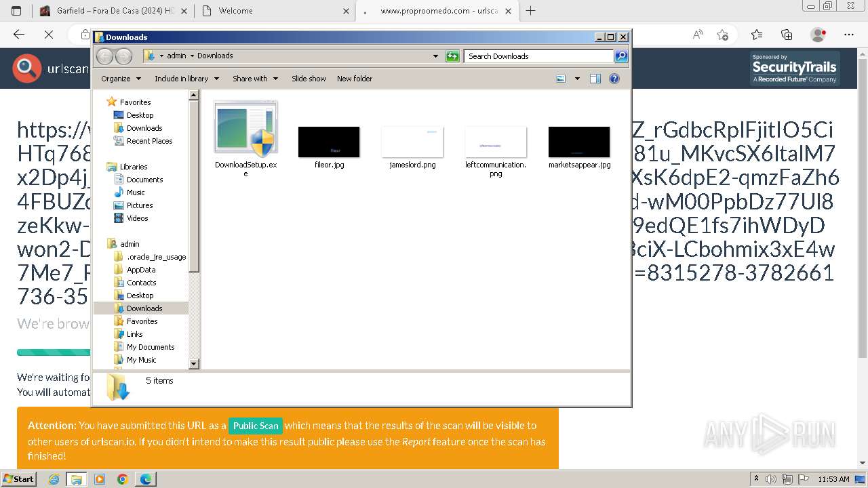Select Recent Places in navigation pane

(149, 141)
